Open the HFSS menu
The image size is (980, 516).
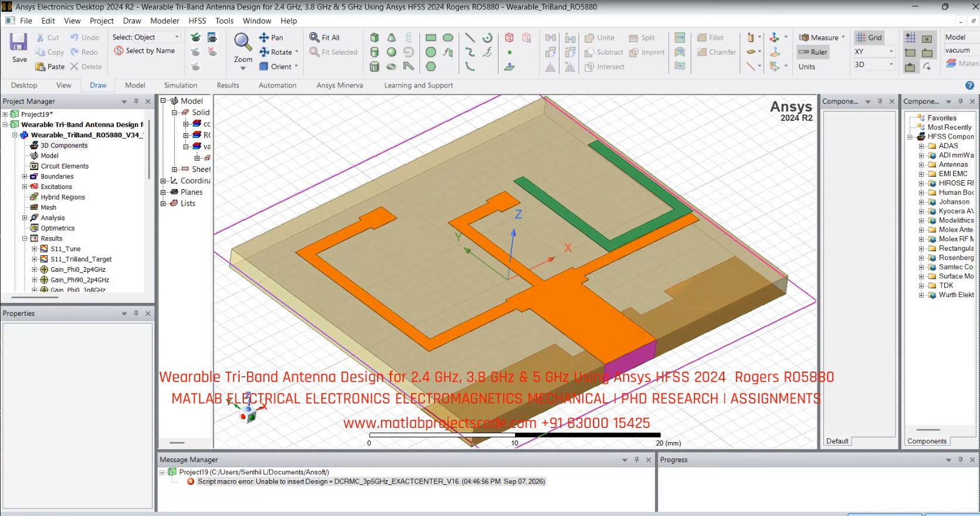pyautogui.click(x=198, y=21)
